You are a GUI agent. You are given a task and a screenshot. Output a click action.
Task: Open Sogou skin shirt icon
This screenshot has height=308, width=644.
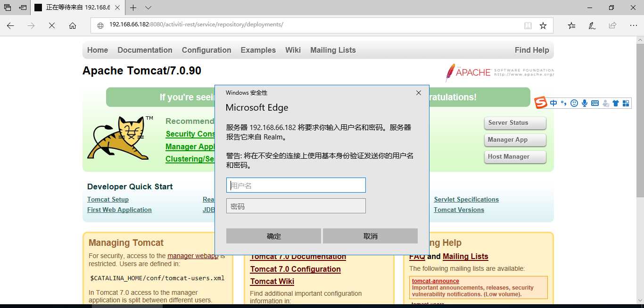tap(616, 103)
